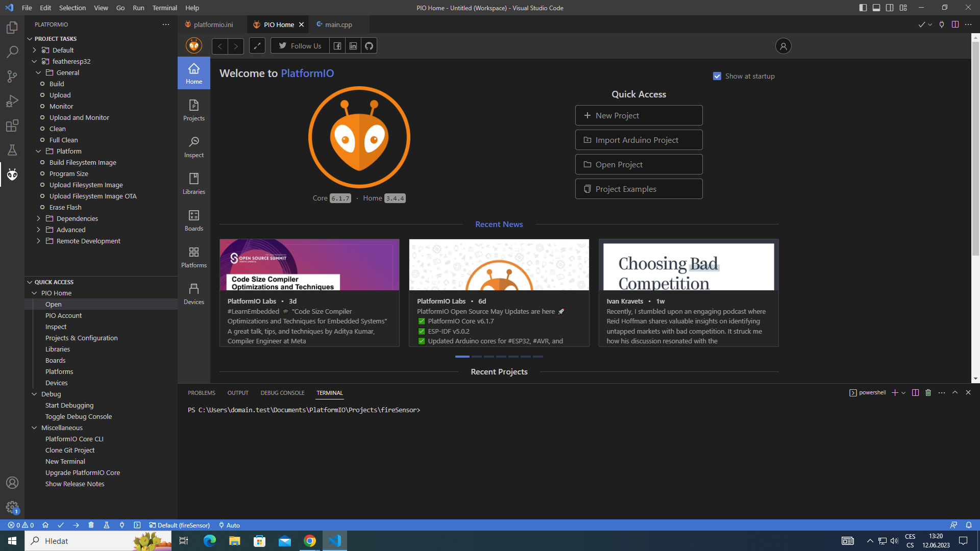980x551 pixels.
Task: Switch to the main.cpp tab
Action: pos(338,24)
